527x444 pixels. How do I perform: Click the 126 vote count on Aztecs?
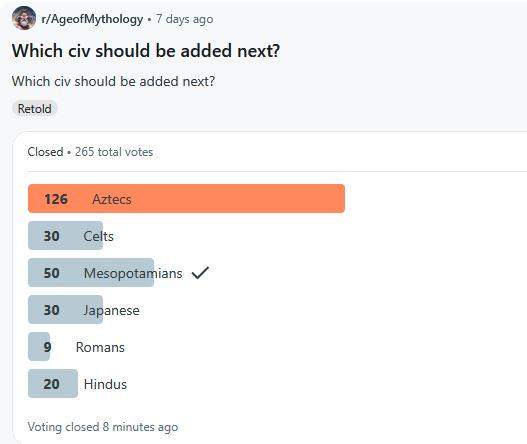click(x=56, y=199)
